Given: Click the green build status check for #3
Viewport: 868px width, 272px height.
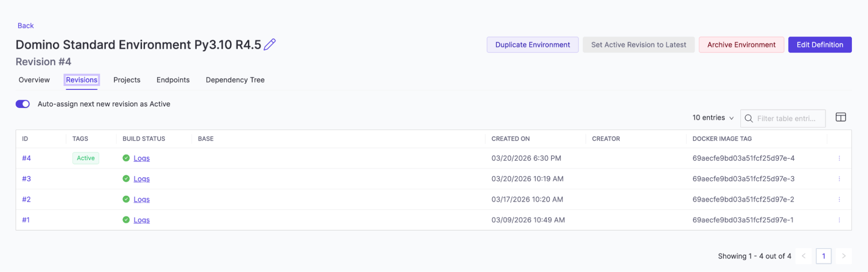Looking at the screenshot, I should tap(126, 178).
